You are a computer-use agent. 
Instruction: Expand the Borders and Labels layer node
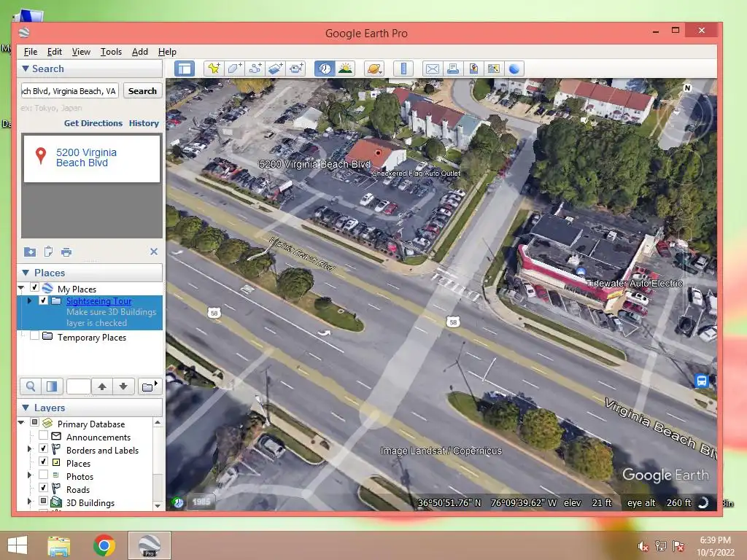coord(29,448)
